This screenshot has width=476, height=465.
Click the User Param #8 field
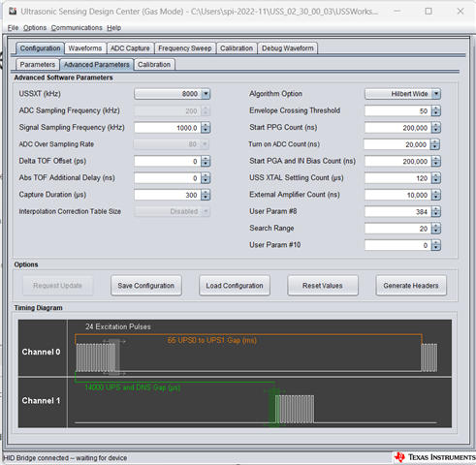[x=398, y=211]
